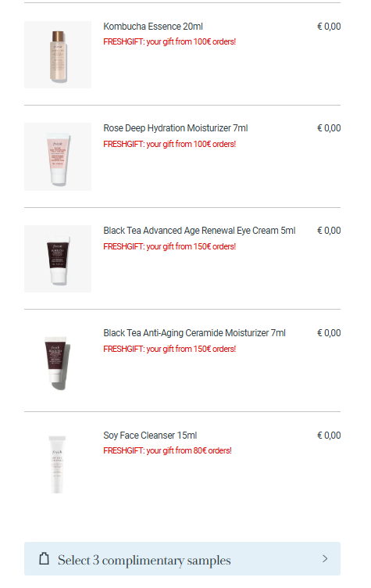Open Black Tea Advanced Age Renewal Eye Cream

(199, 231)
